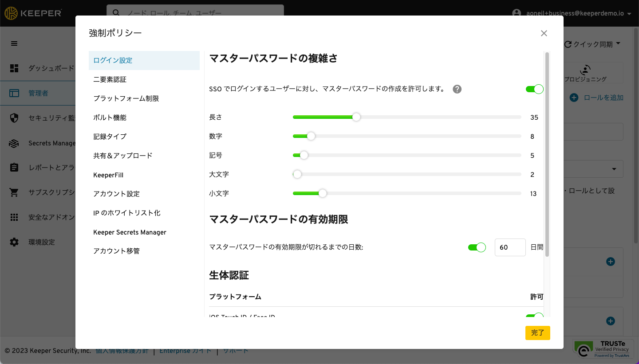Click the security audit shield icon
The width and height of the screenshot is (639, 364).
tap(14, 118)
